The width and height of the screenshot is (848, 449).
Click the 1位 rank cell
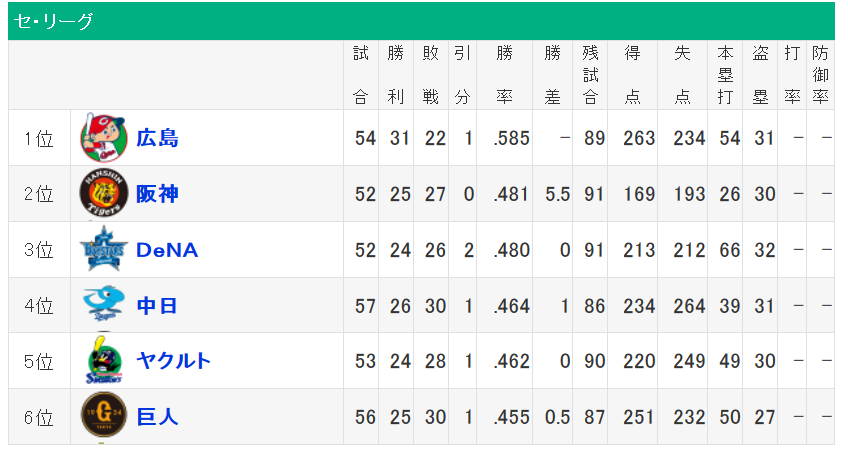click(x=39, y=138)
